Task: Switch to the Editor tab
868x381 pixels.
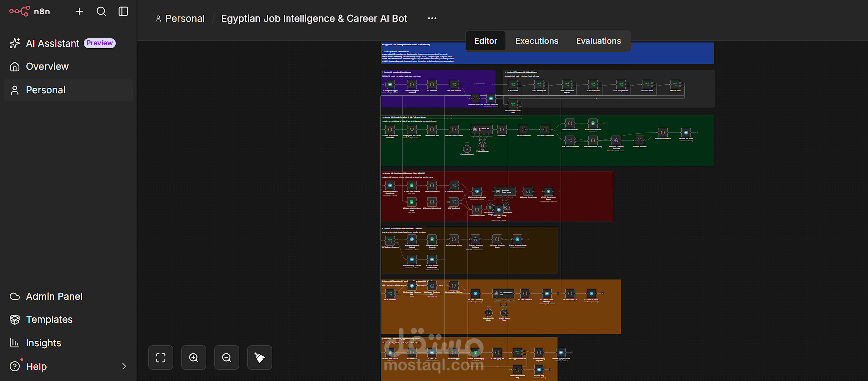Action: (x=486, y=41)
